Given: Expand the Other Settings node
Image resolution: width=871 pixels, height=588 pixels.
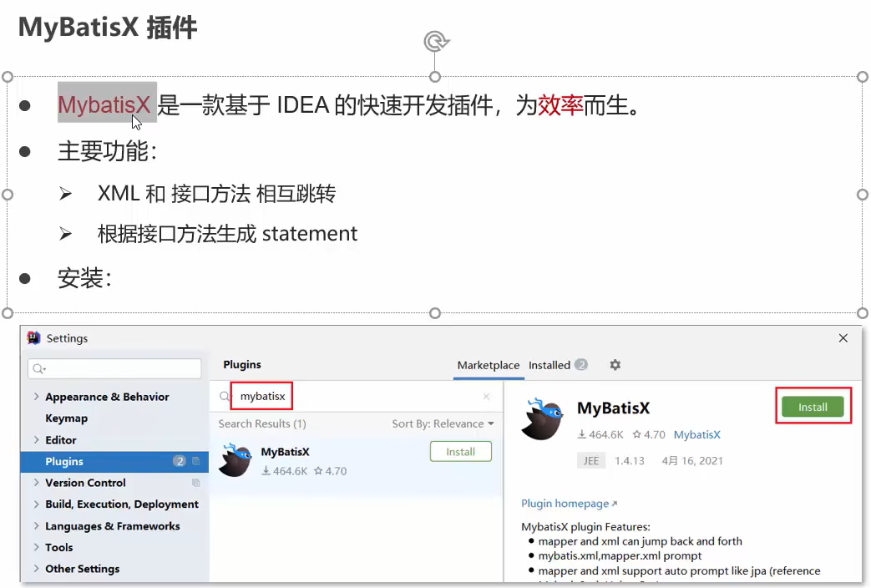Looking at the screenshot, I should (x=36, y=569).
